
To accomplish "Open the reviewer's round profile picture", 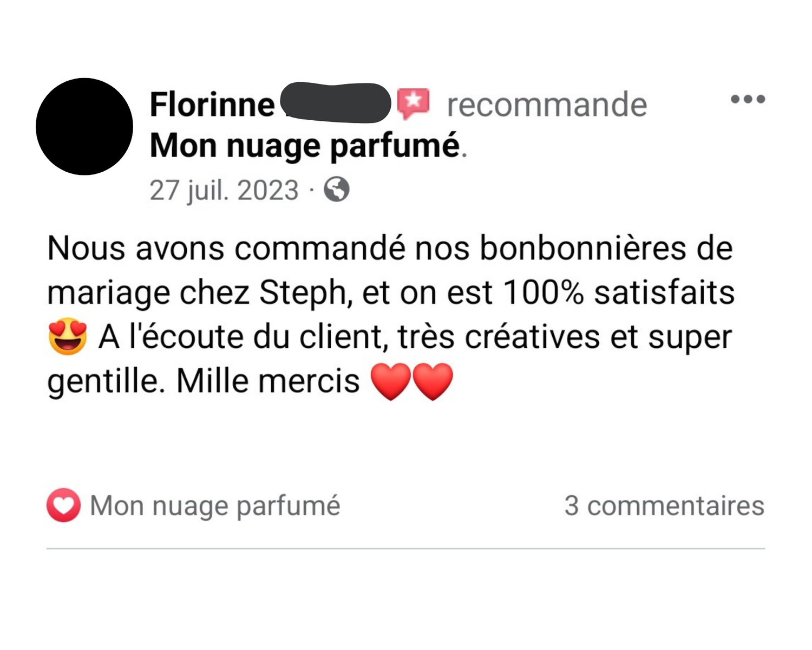I will click(x=84, y=126).
